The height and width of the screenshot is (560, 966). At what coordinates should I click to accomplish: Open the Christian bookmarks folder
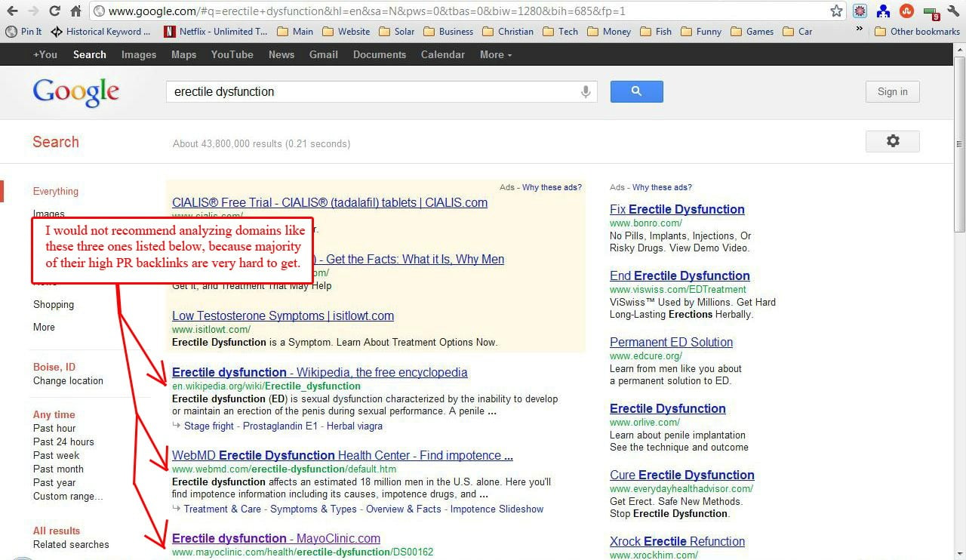point(508,32)
